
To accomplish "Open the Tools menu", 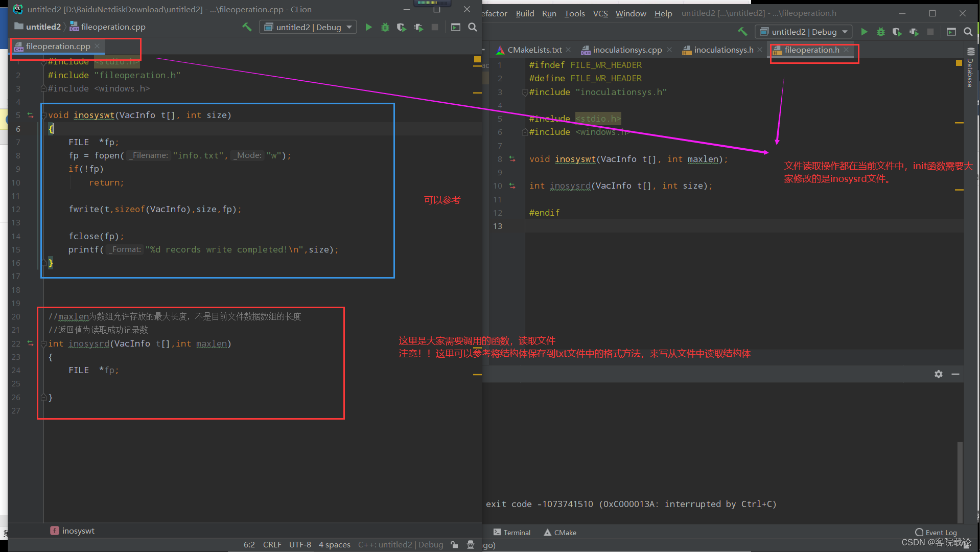I will point(574,13).
